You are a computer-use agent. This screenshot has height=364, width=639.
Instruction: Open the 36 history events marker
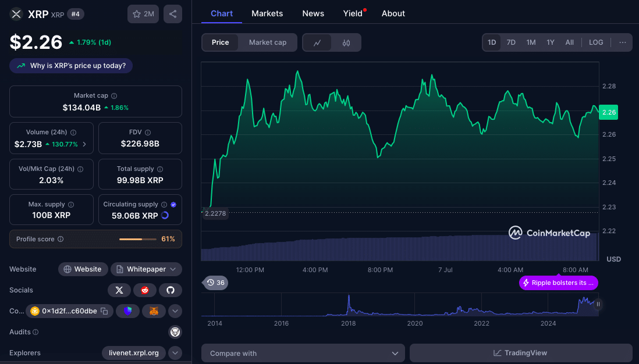tap(215, 283)
